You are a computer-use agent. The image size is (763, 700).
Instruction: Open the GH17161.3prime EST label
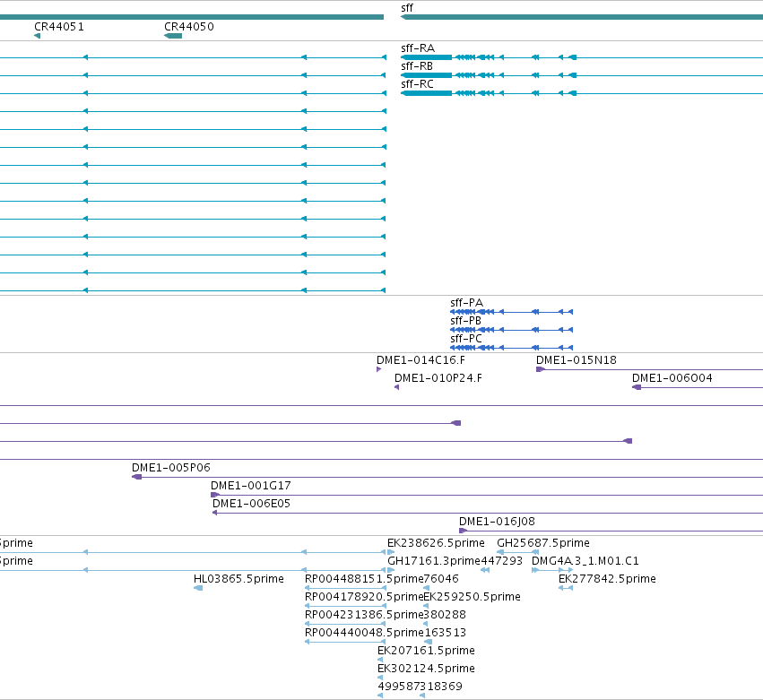(434, 561)
